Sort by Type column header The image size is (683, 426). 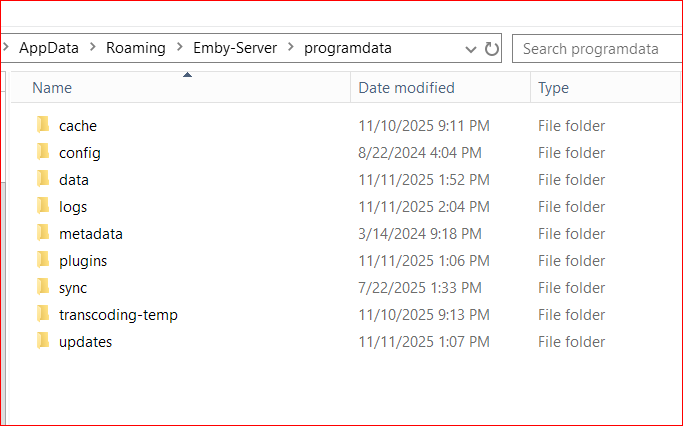click(x=553, y=88)
